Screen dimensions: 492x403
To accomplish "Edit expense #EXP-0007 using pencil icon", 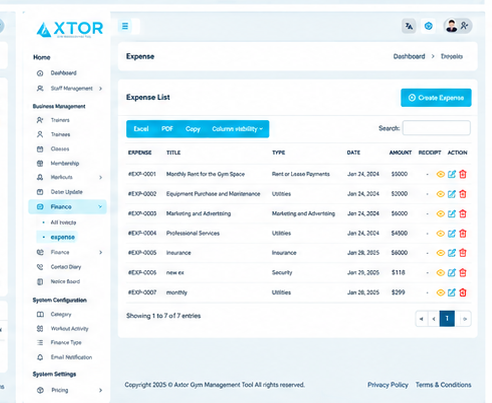I will 452,293.
